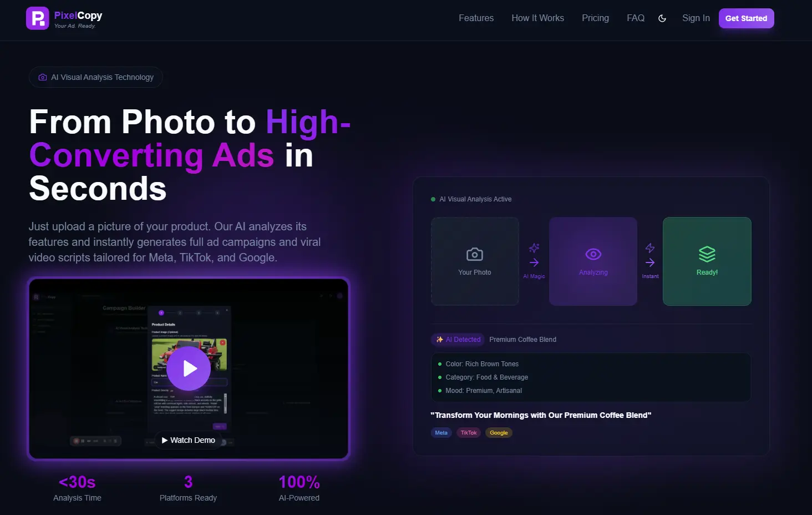Viewport: 812px width, 515px height.
Task: Click 'Category: Food & Beverage' line
Action: click(x=486, y=377)
